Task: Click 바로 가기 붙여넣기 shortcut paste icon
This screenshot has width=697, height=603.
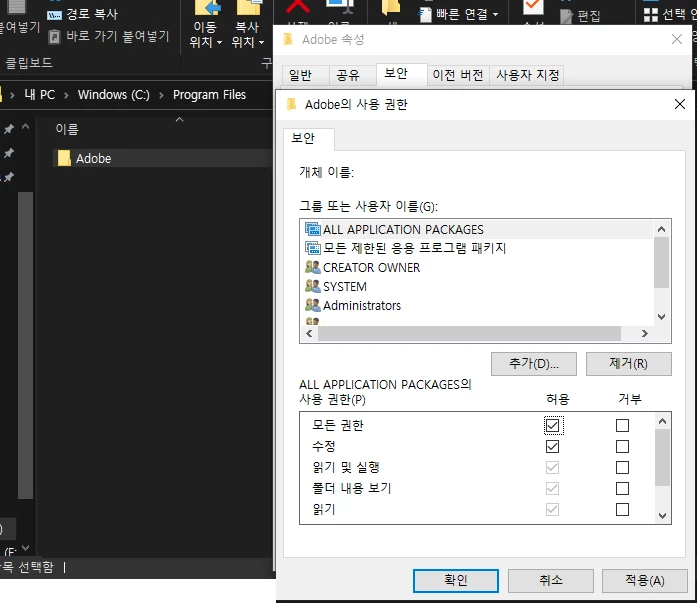Action: coord(54,36)
